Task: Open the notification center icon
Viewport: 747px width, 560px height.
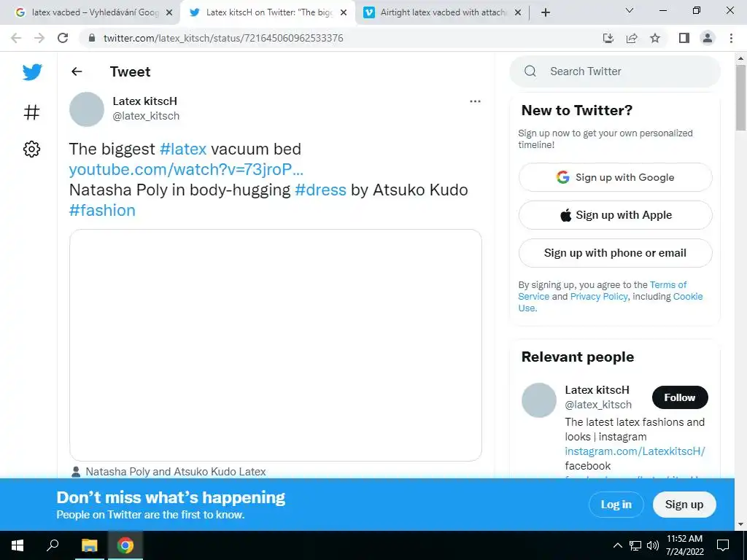Action: pos(723,545)
